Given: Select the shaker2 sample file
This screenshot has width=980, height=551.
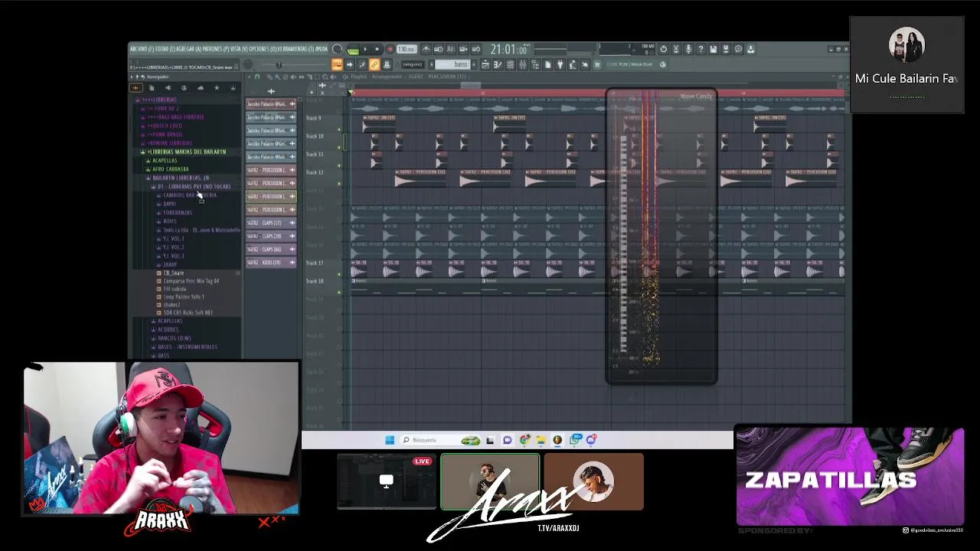Looking at the screenshot, I should click(x=171, y=305).
